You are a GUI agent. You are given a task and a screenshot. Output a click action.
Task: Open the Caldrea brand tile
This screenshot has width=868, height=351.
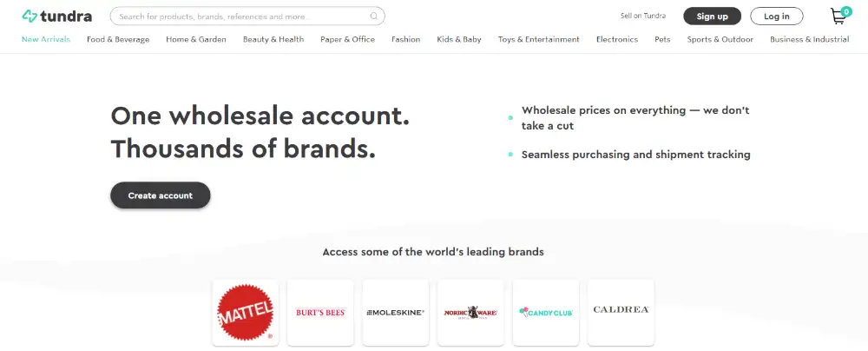[x=621, y=313]
